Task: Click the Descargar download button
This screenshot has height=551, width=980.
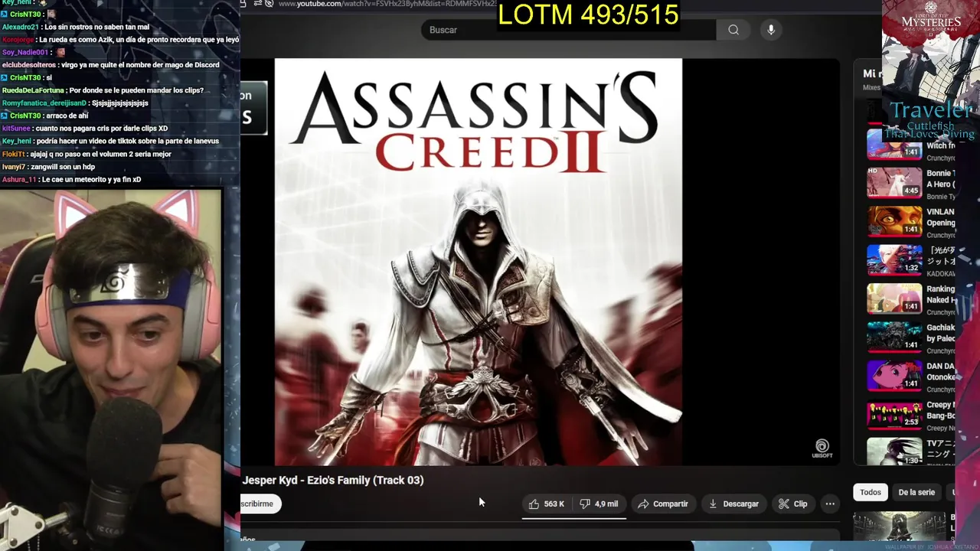Action: pos(733,504)
